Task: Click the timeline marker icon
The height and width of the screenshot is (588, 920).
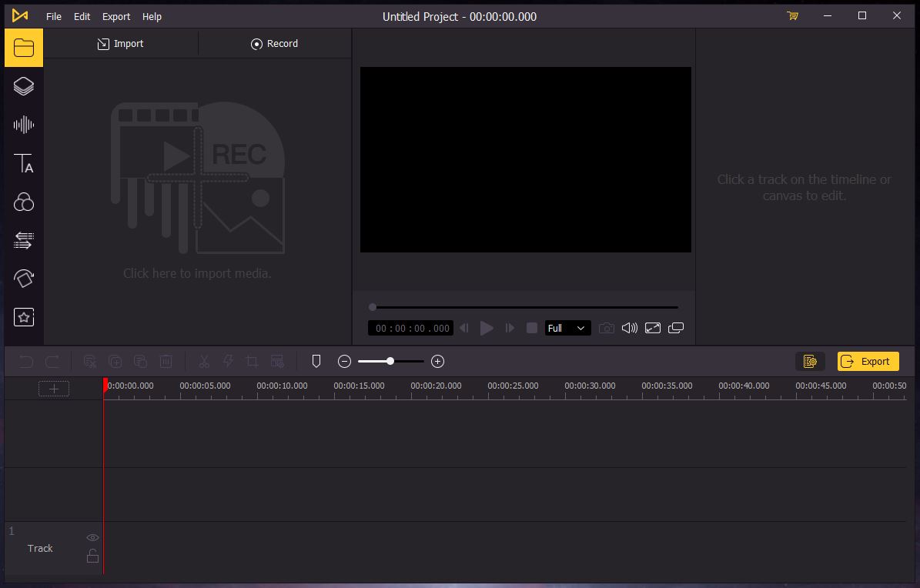Action: (316, 361)
